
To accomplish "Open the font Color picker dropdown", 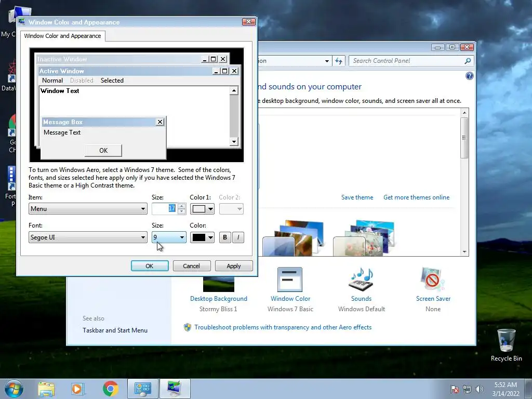I will (202, 237).
